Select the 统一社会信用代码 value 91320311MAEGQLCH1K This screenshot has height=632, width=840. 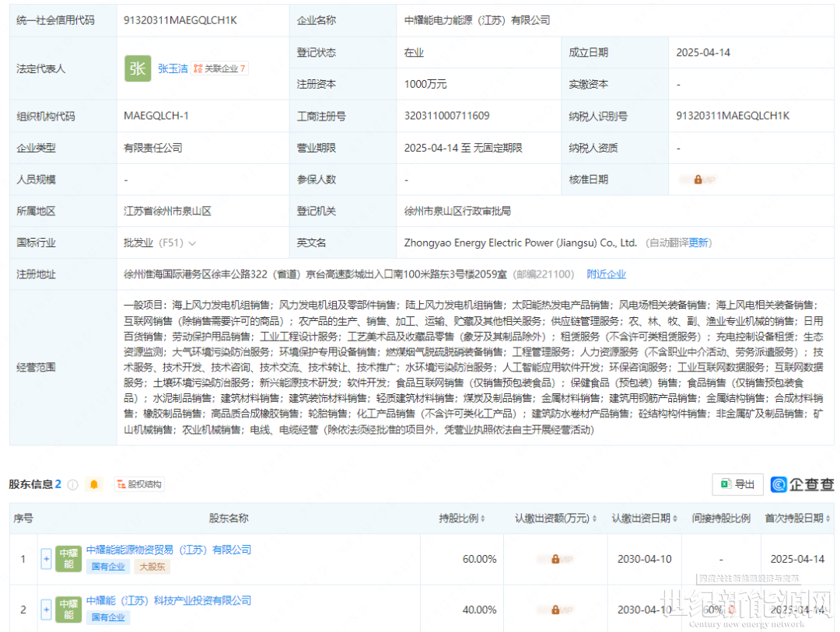coord(180,20)
